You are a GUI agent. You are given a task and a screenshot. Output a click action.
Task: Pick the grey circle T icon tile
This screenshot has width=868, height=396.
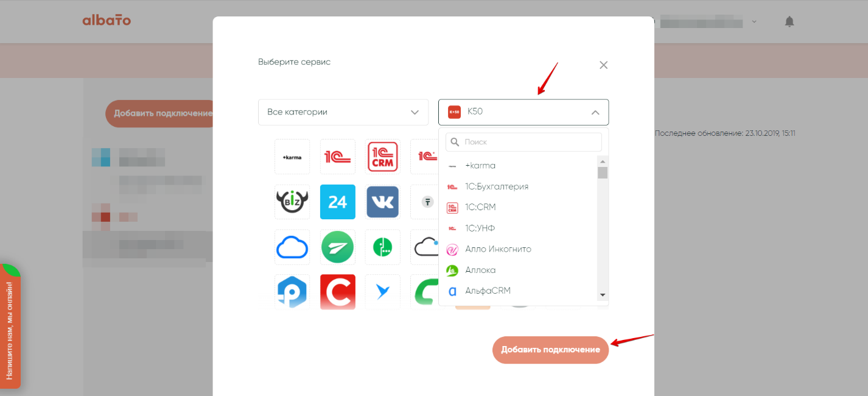pos(425,202)
